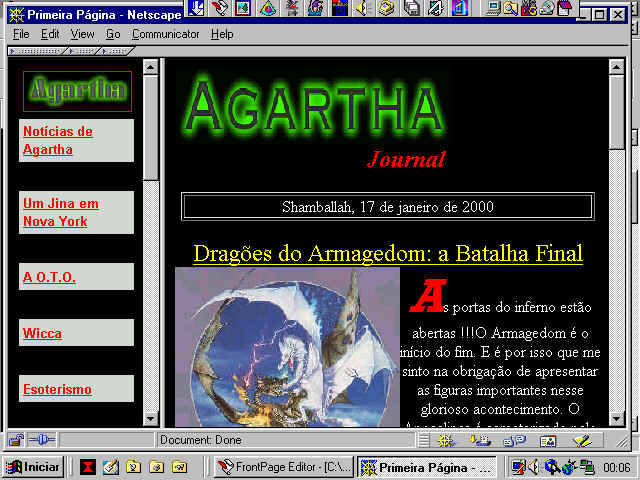Click the main frame scroll-down arrow
This screenshot has height=480, width=640.
coord(616,419)
